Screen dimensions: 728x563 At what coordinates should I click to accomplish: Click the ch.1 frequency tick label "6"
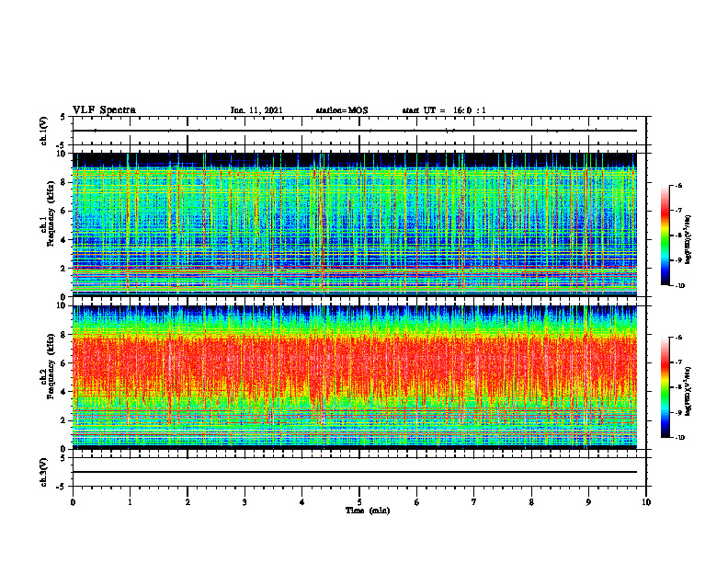pyautogui.click(x=64, y=211)
